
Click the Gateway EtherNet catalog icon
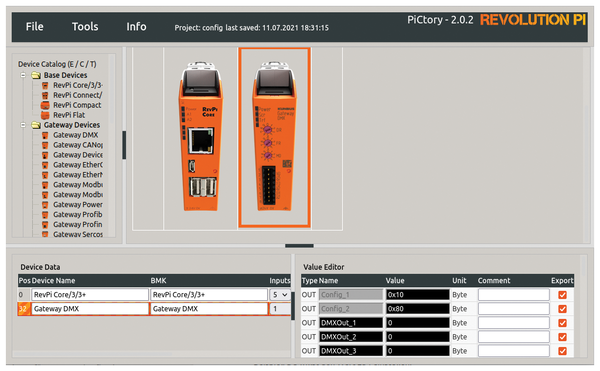45,175
